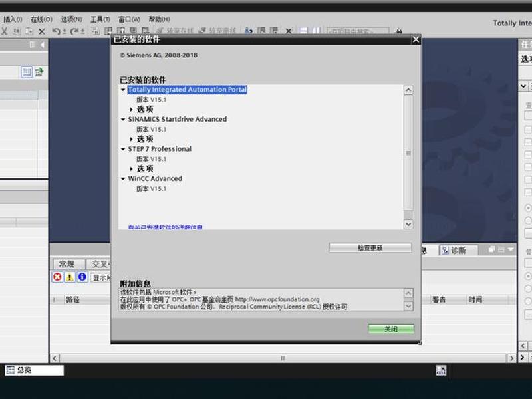Image resolution: width=532 pixels, height=399 pixels.
Task: Click the Stop CPU icon
Action: click(274, 31)
